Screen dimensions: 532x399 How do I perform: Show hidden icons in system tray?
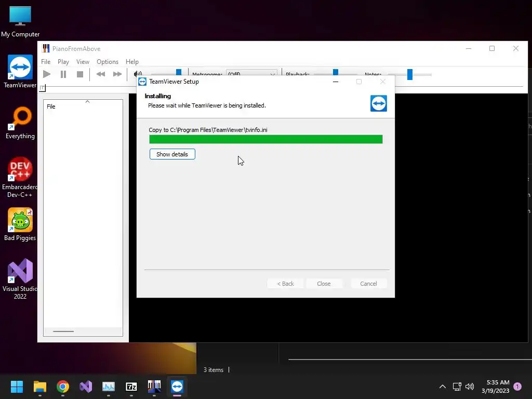[443, 387]
